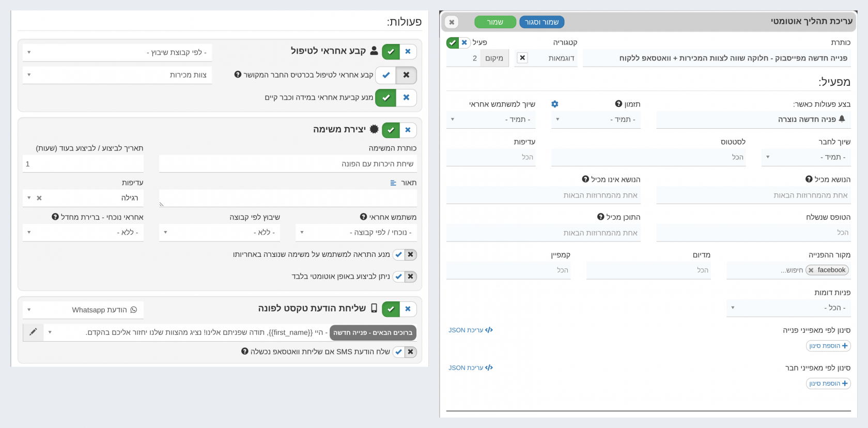Open the הודעת Whatsapp type dropdown

click(x=83, y=310)
